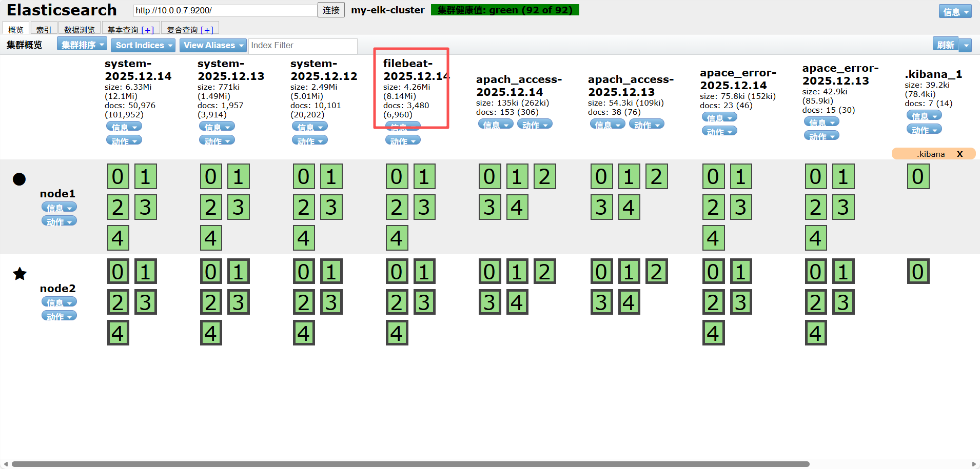Click the 刷新 refresh button
This screenshot has width=980, height=469.
tap(946, 45)
